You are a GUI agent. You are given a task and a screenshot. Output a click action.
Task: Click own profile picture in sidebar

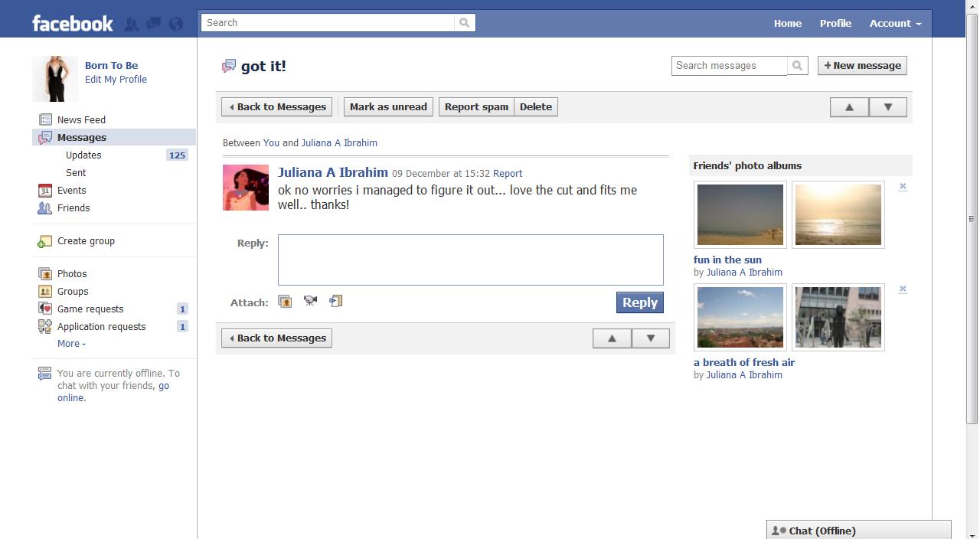[x=55, y=79]
